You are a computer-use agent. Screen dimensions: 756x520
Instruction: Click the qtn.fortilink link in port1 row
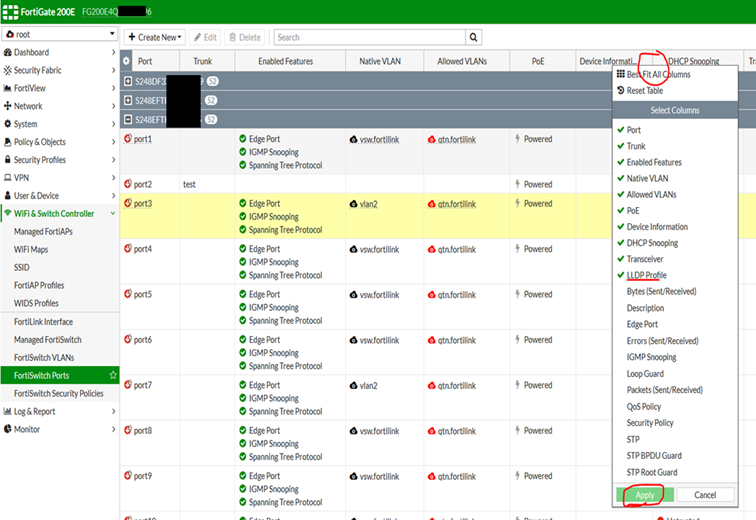457,140
